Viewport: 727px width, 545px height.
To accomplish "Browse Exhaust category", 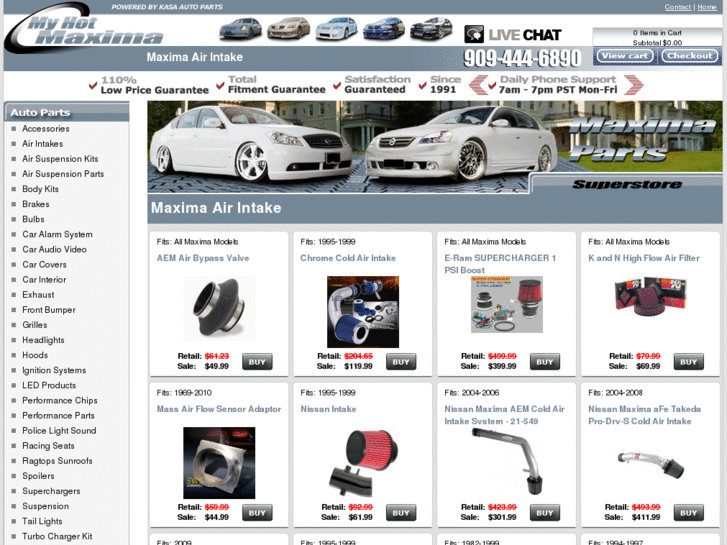I will click(38, 295).
